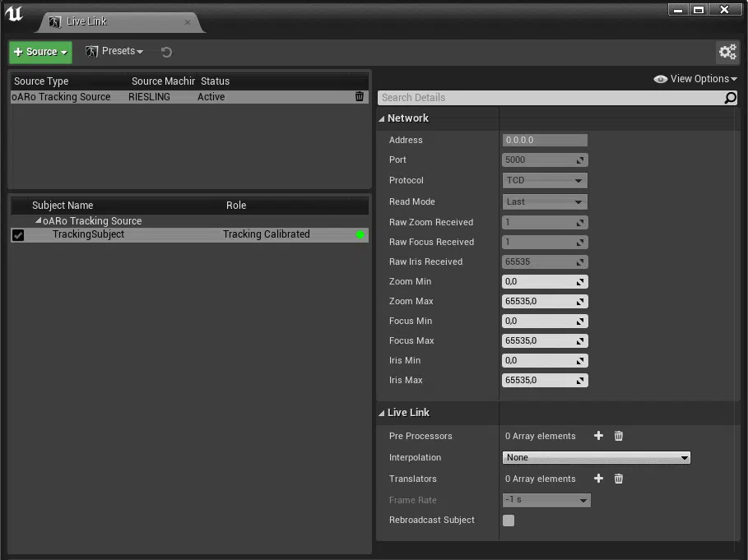Uncheck the TrackingSubject checkbox

pos(18,235)
